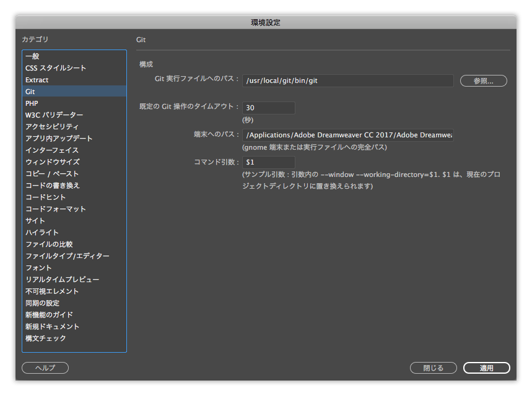Image resolution: width=532 pixels, height=396 pixels.
Task: Edit the Git operation timeout value
Action: (x=268, y=108)
